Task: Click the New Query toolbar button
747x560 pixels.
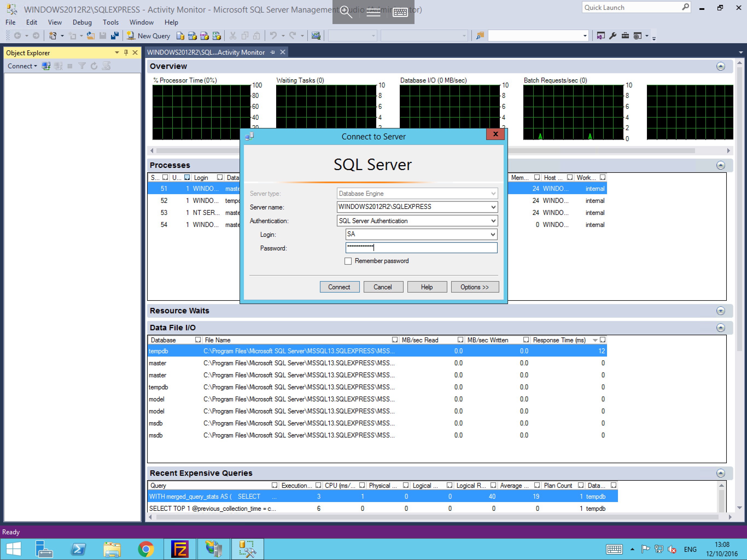Action: 148,36
